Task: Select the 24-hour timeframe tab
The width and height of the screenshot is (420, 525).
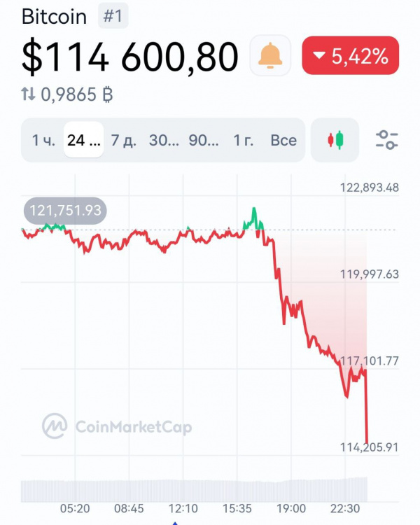Action: [x=84, y=140]
